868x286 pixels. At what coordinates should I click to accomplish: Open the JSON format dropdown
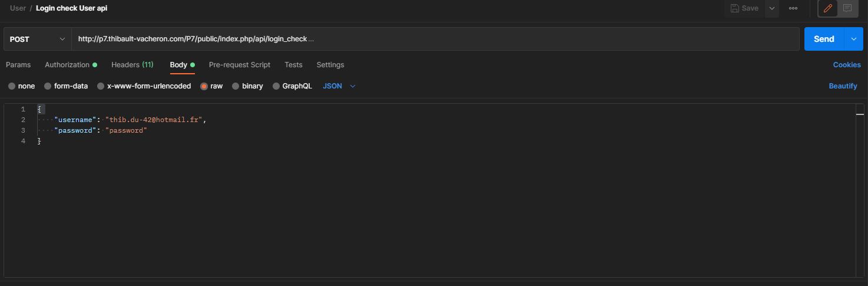[x=339, y=86]
